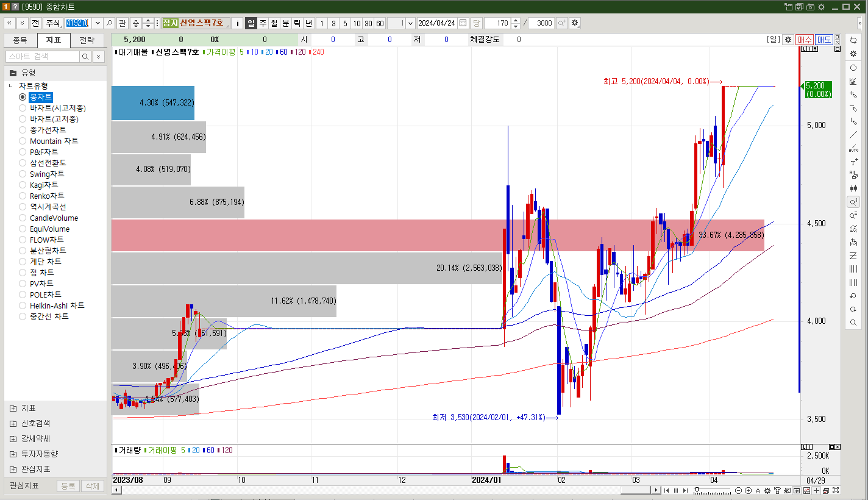Click the red 매수 buy button
This screenshot has height=500, width=868.
pyautogui.click(x=804, y=39)
